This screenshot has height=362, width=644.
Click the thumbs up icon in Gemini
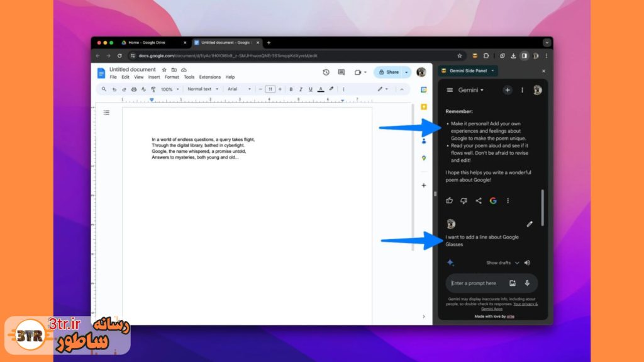pos(450,201)
